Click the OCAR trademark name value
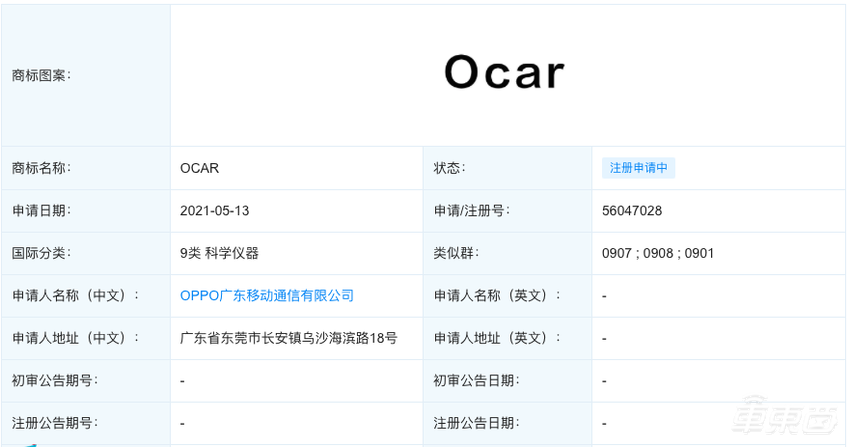Viewport: 850px width, 447px height. point(200,168)
